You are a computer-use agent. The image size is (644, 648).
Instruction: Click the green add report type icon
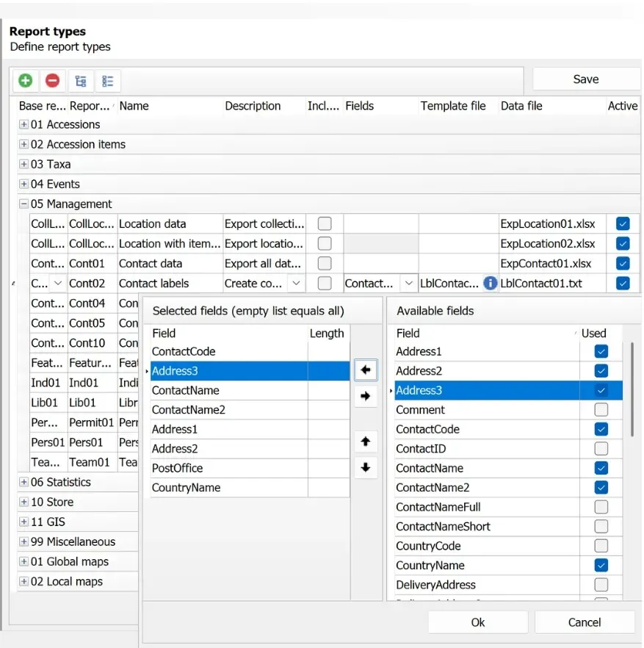pyautogui.click(x=26, y=81)
